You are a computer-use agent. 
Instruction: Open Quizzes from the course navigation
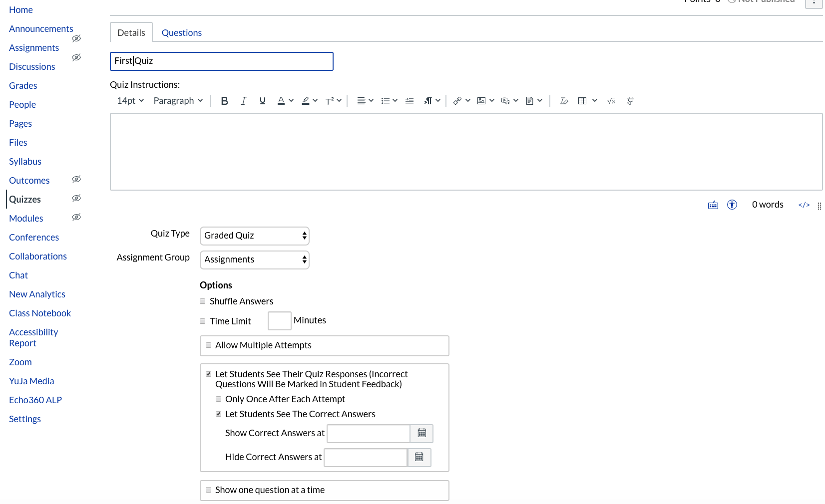point(25,199)
